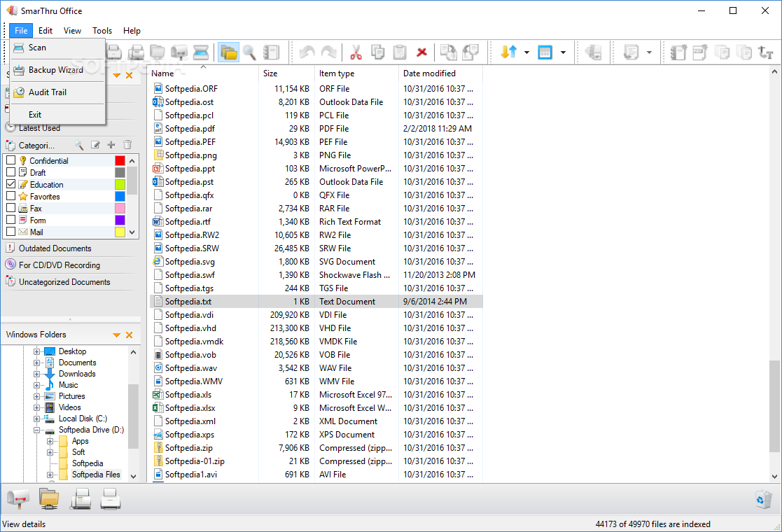Screen dimensions: 782x532
Task: Check the Favorites category checkbox
Action: click(11, 196)
